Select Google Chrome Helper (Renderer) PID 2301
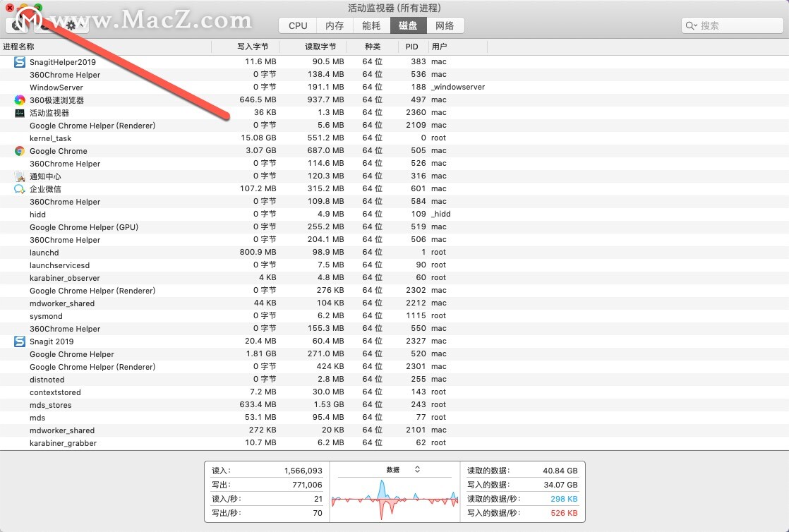The width and height of the screenshot is (789, 532). coord(394,367)
